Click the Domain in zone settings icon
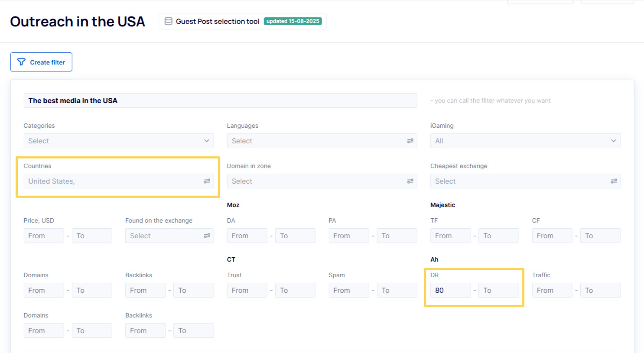Image resolution: width=644 pixels, height=353 pixels. pyautogui.click(x=410, y=181)
